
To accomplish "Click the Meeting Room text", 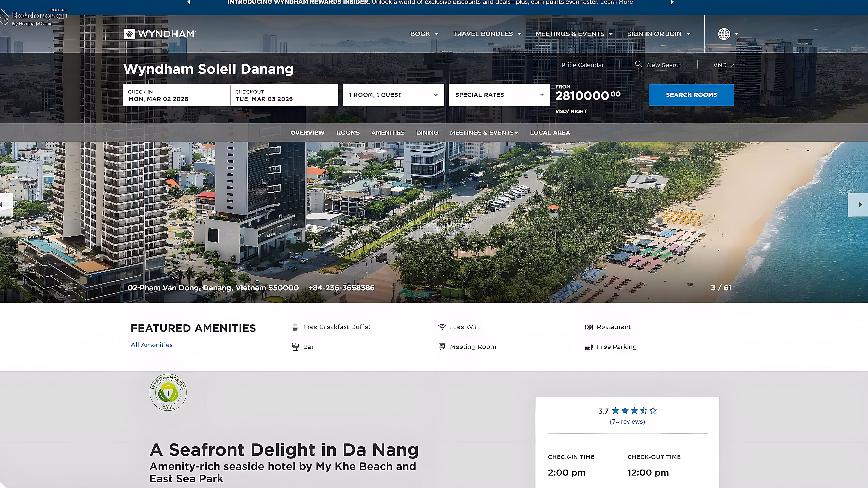I will coord(473,347).
